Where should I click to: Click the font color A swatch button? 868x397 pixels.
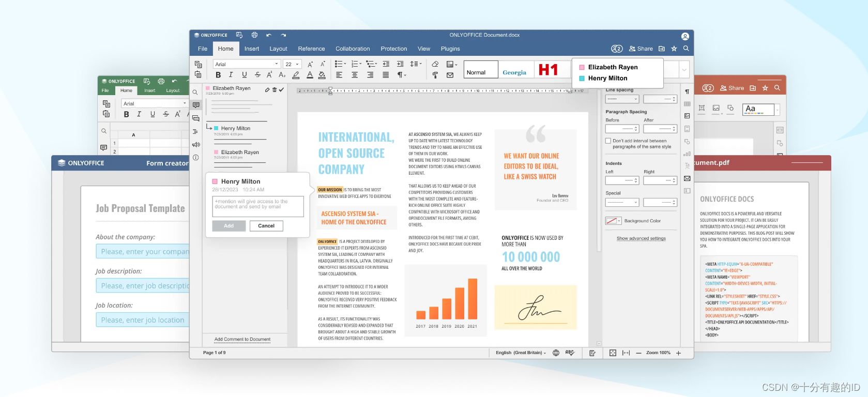click(310, 75)
